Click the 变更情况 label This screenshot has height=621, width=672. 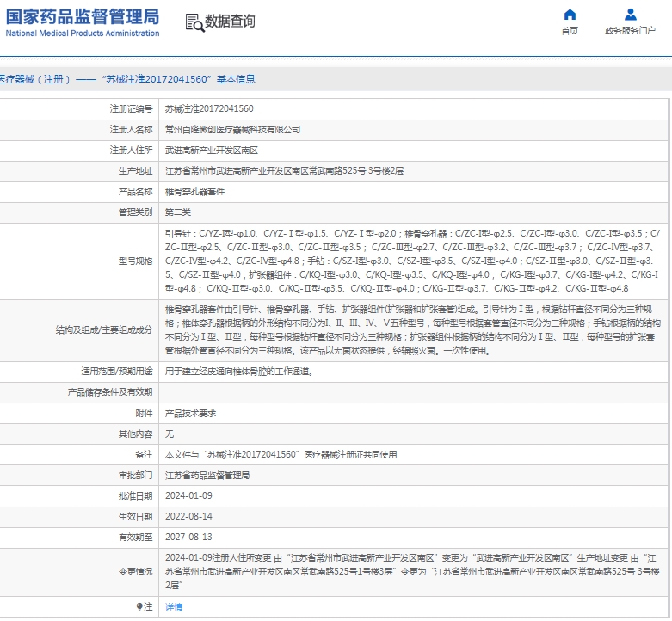click(135, 572)
